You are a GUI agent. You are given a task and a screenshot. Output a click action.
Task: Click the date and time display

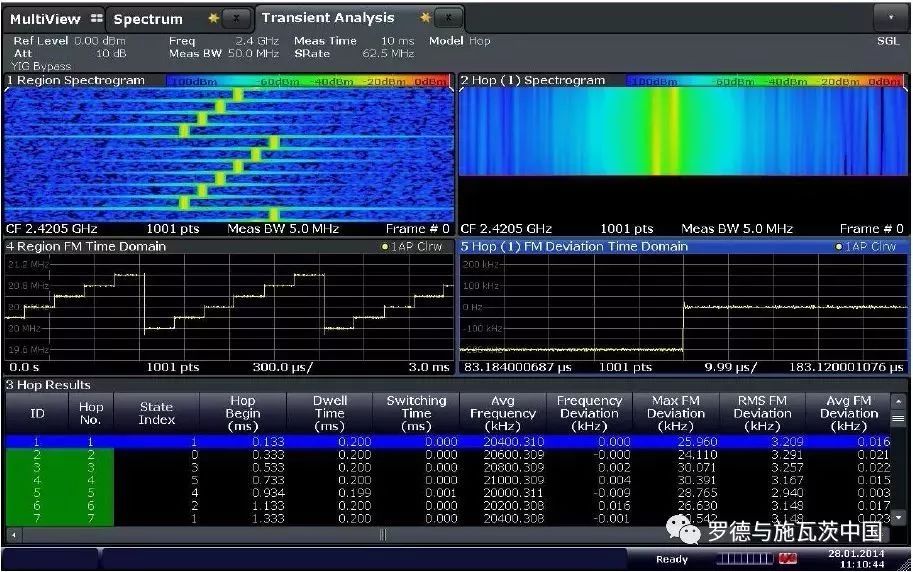[855, 558]
